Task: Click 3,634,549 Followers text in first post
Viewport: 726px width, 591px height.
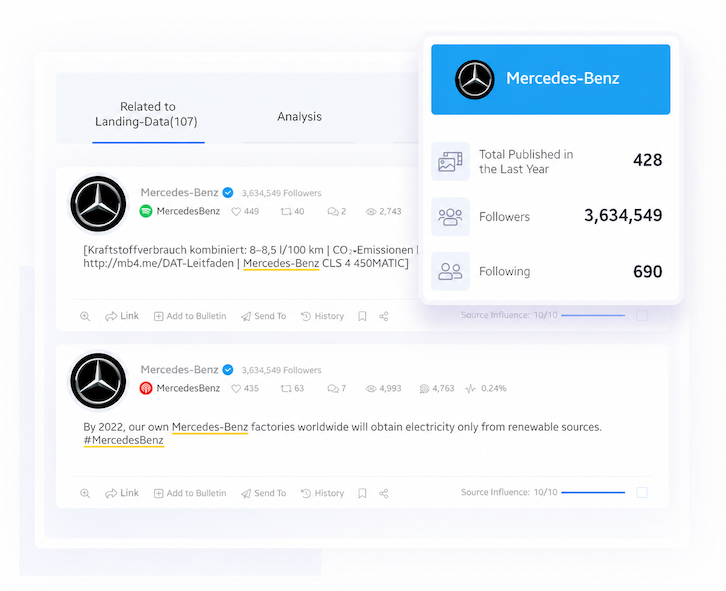Action: (x=281, y=193)
